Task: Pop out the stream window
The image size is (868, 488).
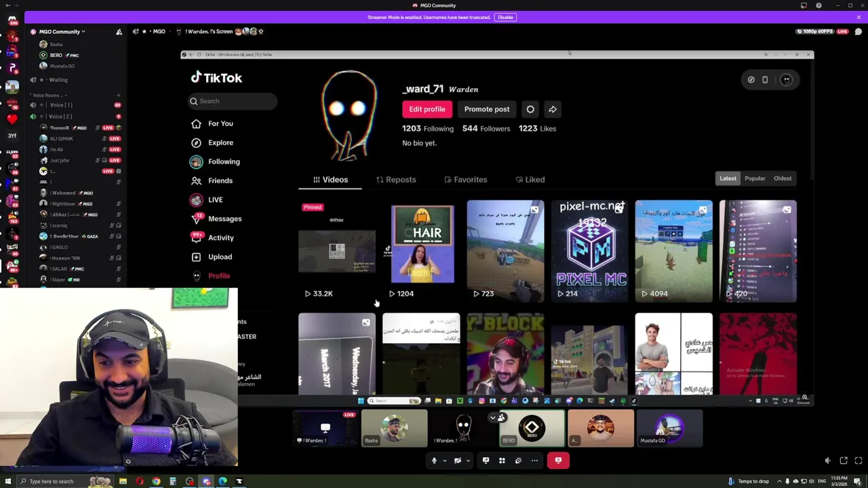Action: point(844,460)
